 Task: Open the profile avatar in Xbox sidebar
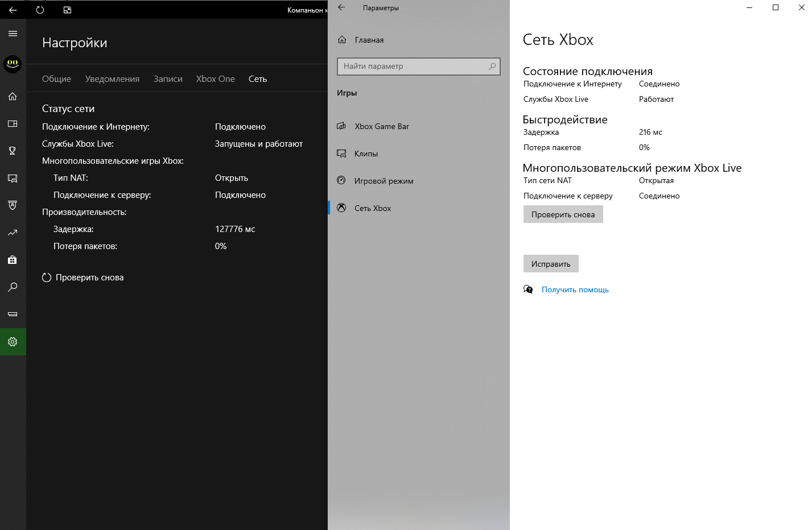pyautogui.click(x=13, y=64)
